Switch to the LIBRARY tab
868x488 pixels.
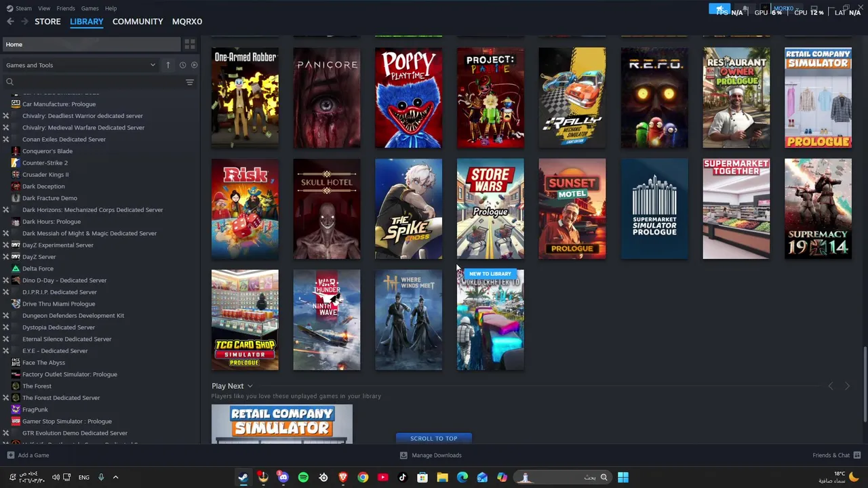pyautogui.click(x=87, y=22)
